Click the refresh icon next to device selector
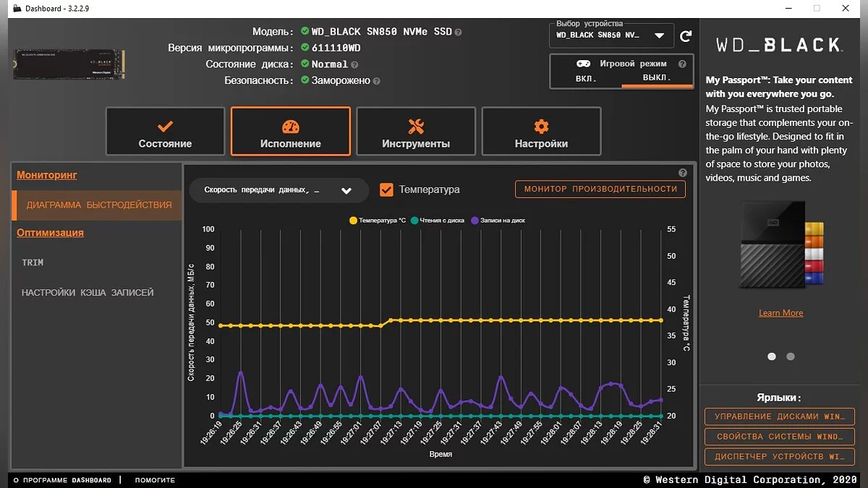This screenshot has width=868, height=488. tap(686, 35)
